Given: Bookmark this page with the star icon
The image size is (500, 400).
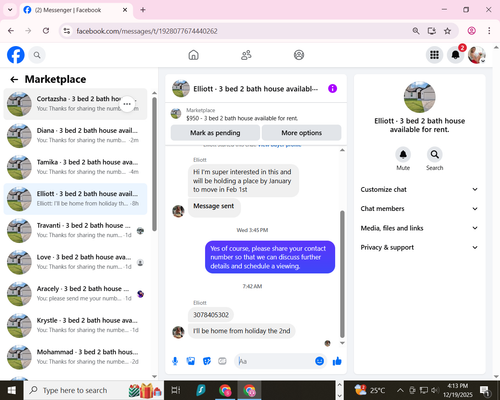Looking at the screenshot, I should coord(447,31).
